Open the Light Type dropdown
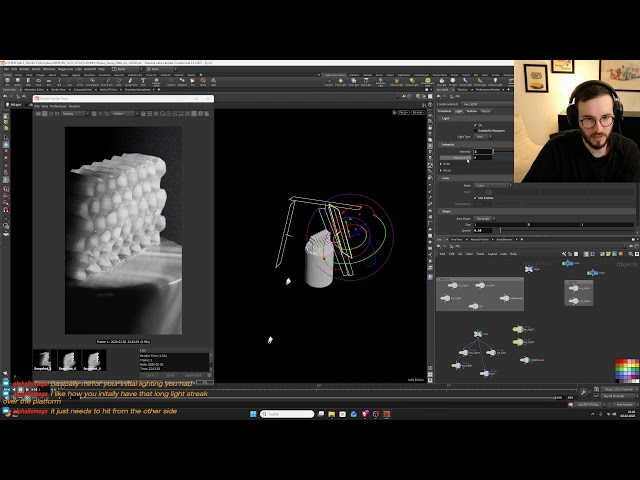Viewport: 640px width, 480px height. coord(483,137)
